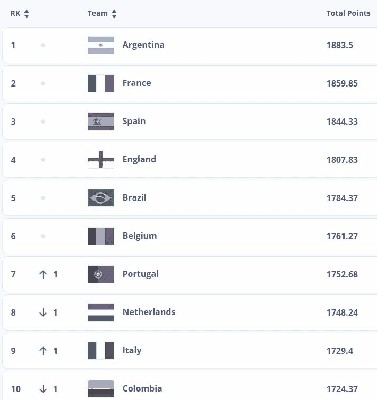This screenshot has height=400, width=377.
Task: Click England's 1807.83 points value
Action: point(342,160)
